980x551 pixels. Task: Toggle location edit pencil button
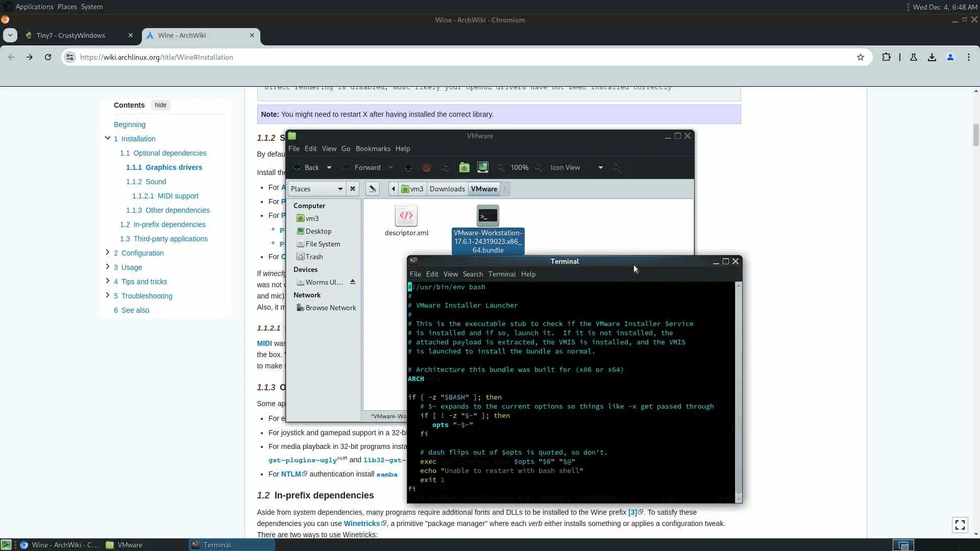point(373,189)
